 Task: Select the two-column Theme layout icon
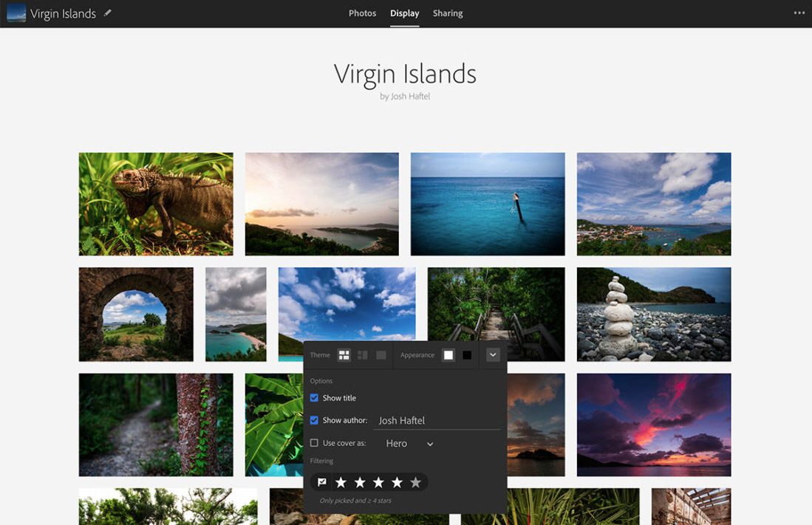click(x=362, y=354)
